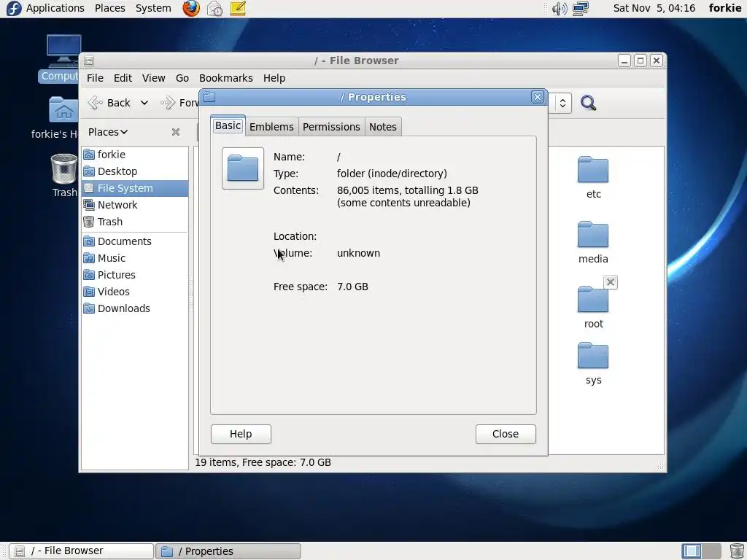This screenshot has width=747, height=560.
Task: Open the sticky notes panel icon
Action: 238,8
